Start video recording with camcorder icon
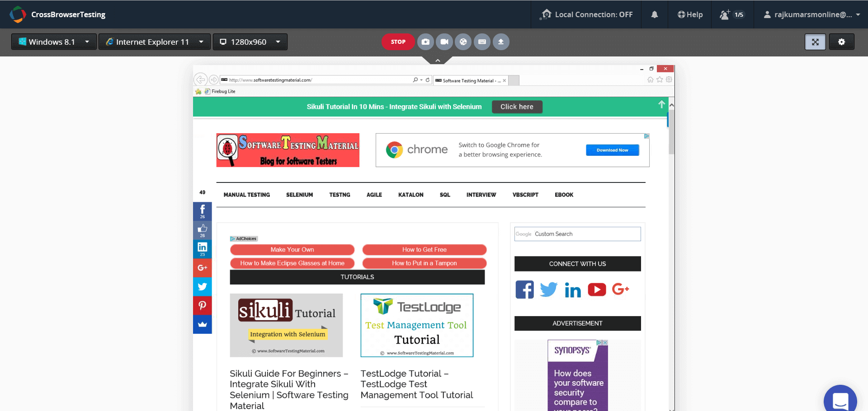The image size is (868, 411). tap(444, 42)
